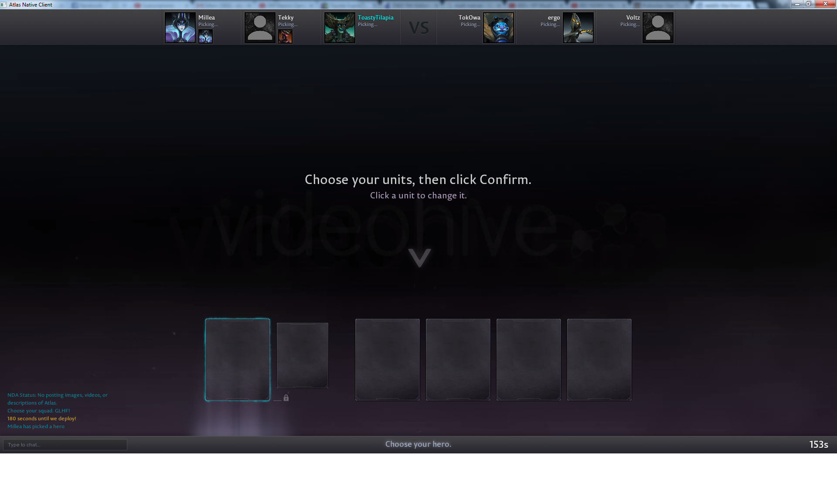Click the padlock icon below small card
Image resolution: width=837 pixels, height=504 pixels.
coord(286,398)
